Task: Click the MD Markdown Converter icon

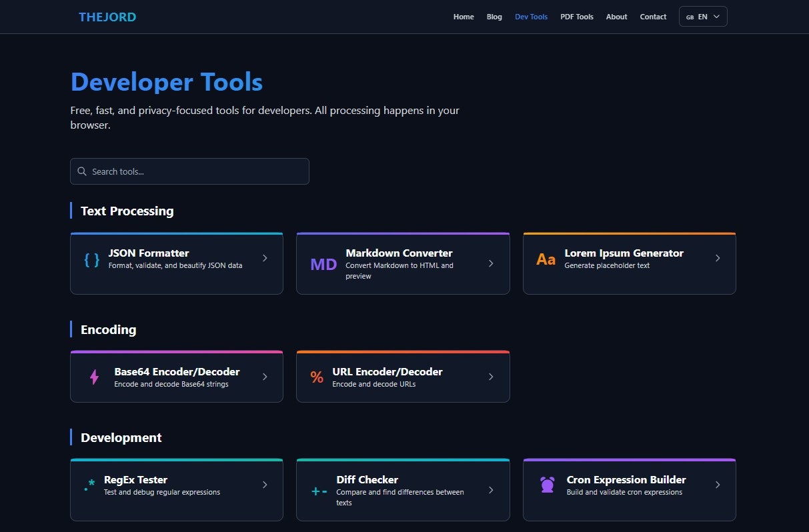Action: pyautogui.click(x=323, y=263)
